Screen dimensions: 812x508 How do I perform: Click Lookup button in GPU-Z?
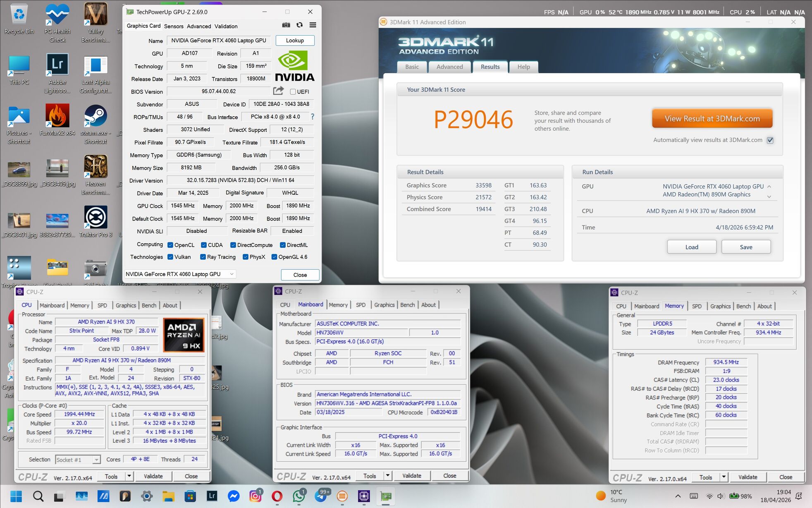295,41
